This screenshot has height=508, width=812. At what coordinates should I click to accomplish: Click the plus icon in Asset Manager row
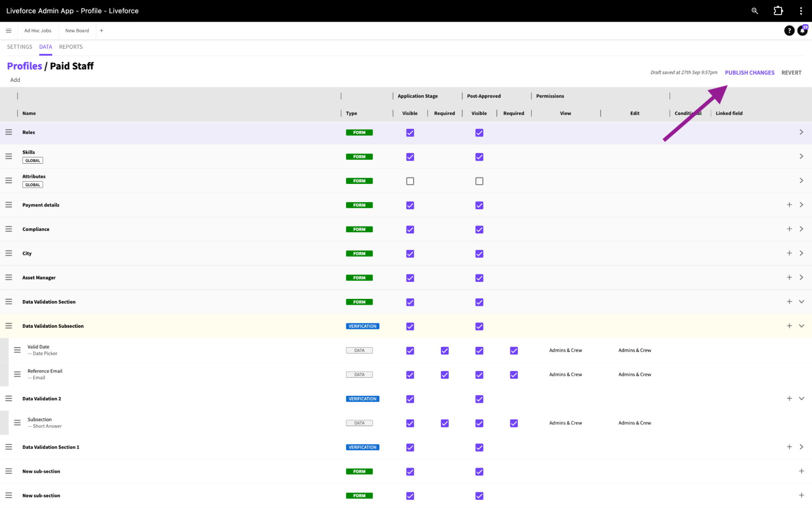(789, 277)
